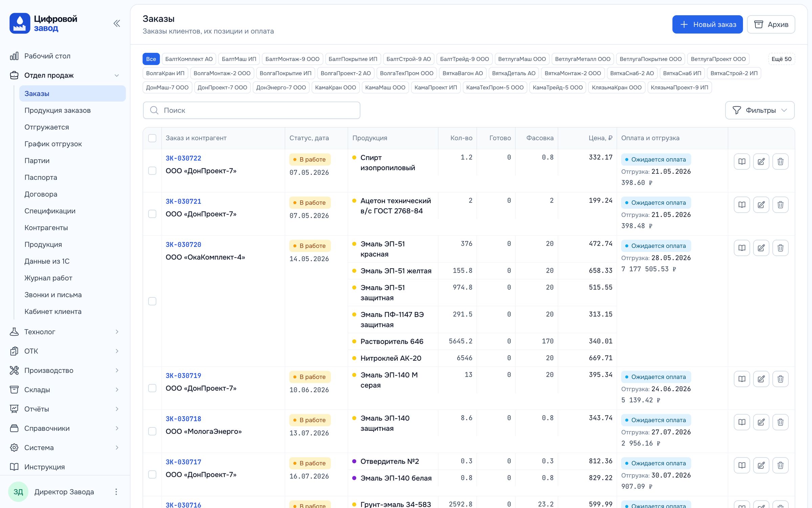Open order link ЗК-030718
The image size is (812, 508).
(183, 419)
